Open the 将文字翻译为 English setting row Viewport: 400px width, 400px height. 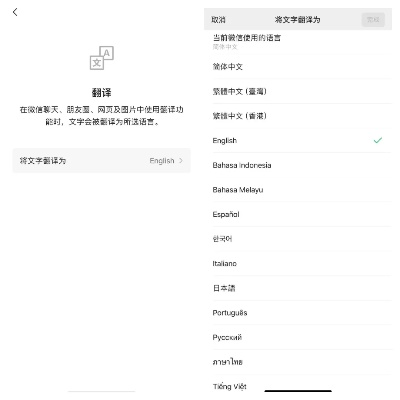pos(101,161)
